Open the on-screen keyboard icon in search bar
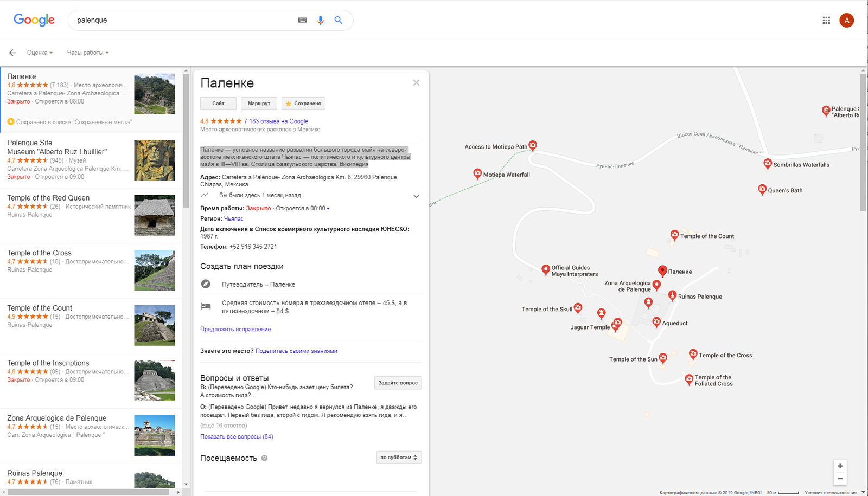Screen dimensions: 868x496 click(303, 20)
